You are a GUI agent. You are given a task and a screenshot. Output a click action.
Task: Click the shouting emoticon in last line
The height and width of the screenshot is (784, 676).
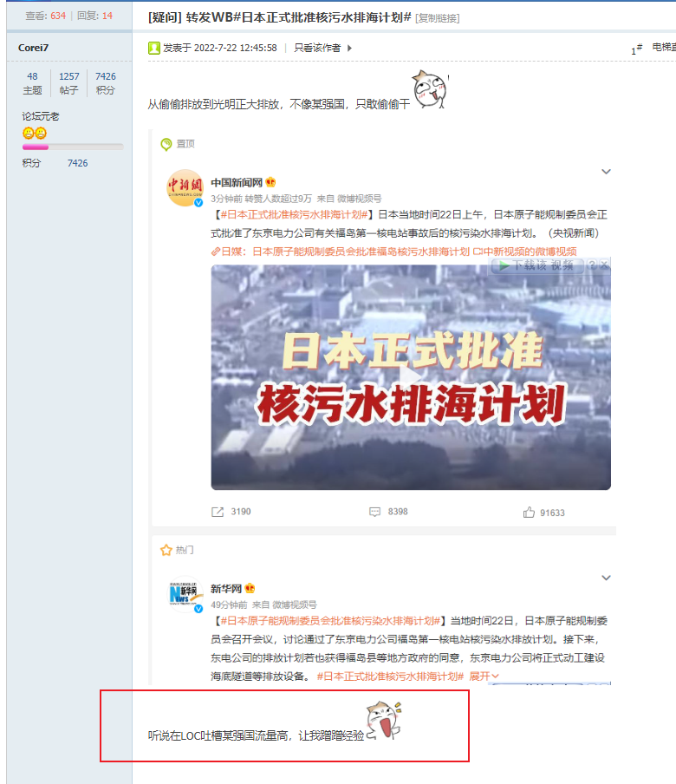(384, 721)
